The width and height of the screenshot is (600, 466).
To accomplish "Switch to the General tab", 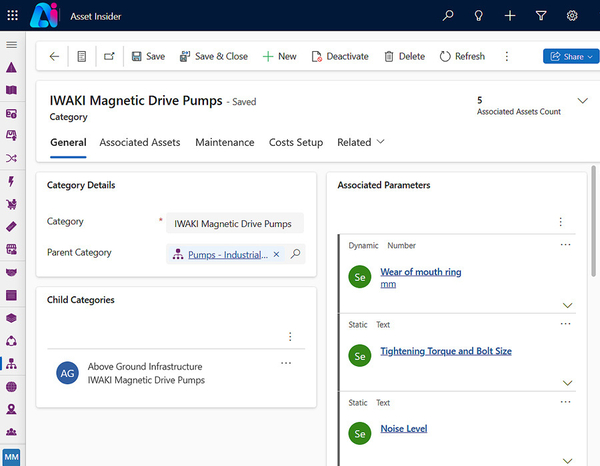I will (x=68, y=142).
